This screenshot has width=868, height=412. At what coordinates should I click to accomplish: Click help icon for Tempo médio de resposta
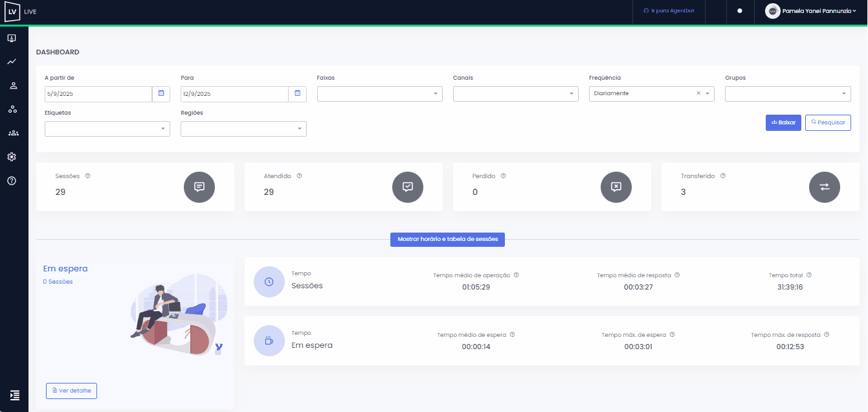[x=677, y=275]
